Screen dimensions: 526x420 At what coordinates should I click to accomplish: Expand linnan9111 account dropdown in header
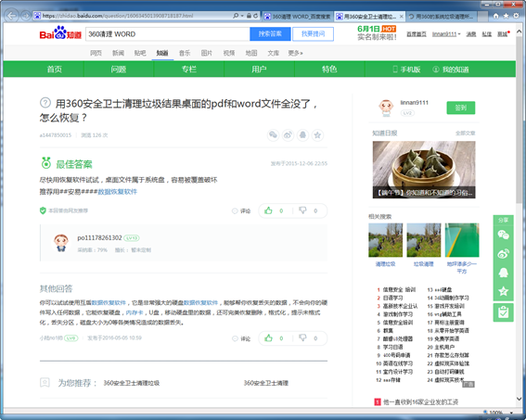459,34
